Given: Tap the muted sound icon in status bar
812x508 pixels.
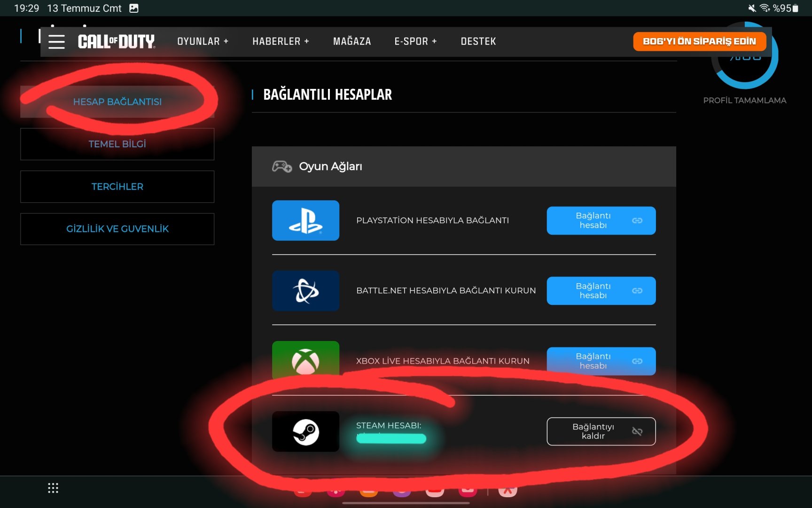Looking at the screenshot, I should [752, 8].
